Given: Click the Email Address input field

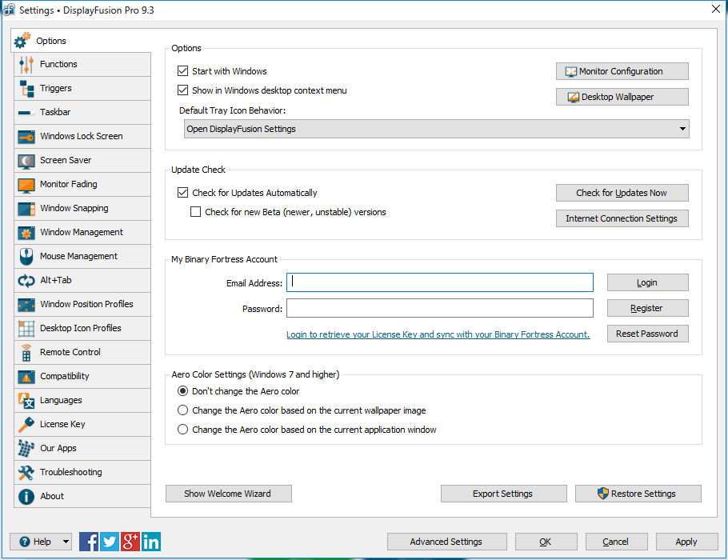Looking at the screenshot, I should click(x=440, y=282).
